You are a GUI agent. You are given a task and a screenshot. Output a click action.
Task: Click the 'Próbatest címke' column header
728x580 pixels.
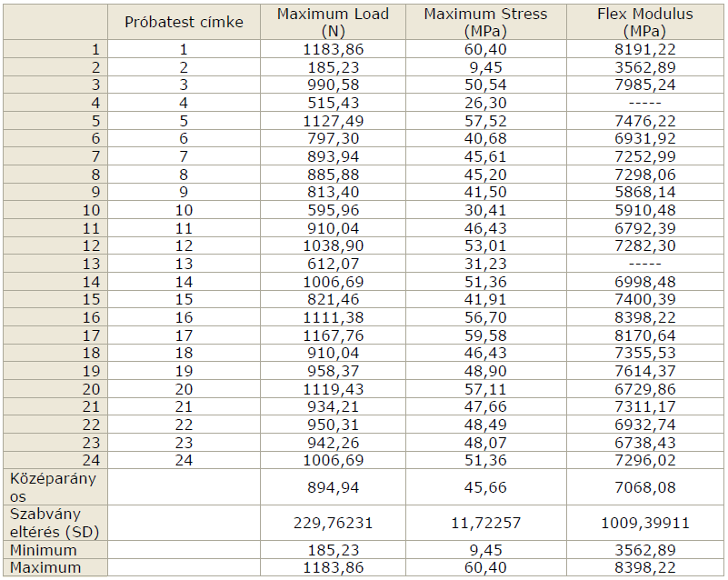click(184, 23)
